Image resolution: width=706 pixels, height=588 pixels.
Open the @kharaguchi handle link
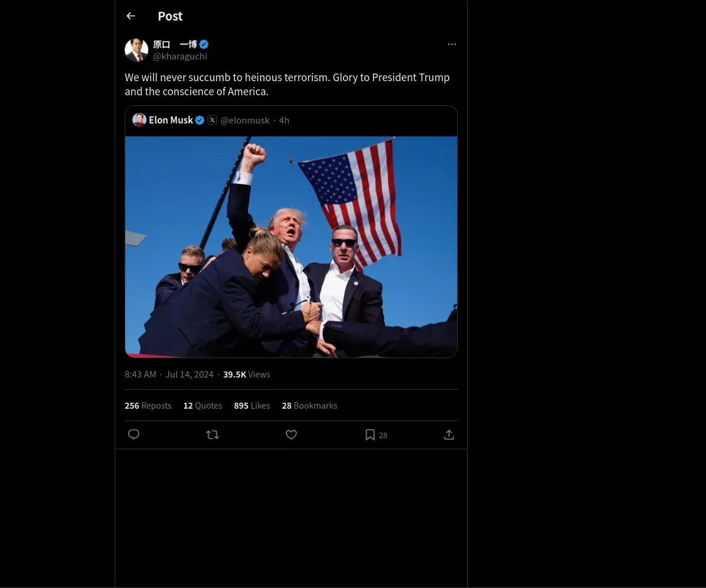(180, 56)
